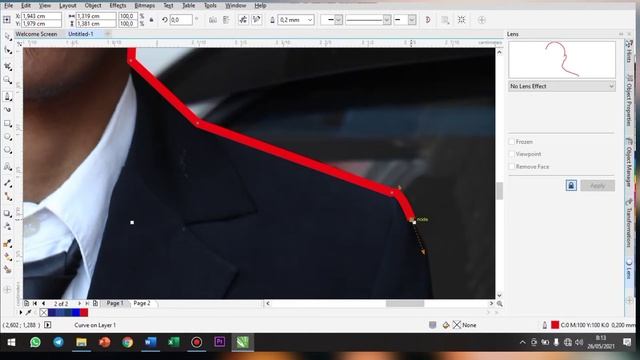Open Adobe Premiere from the taskbar

(220, 342)
